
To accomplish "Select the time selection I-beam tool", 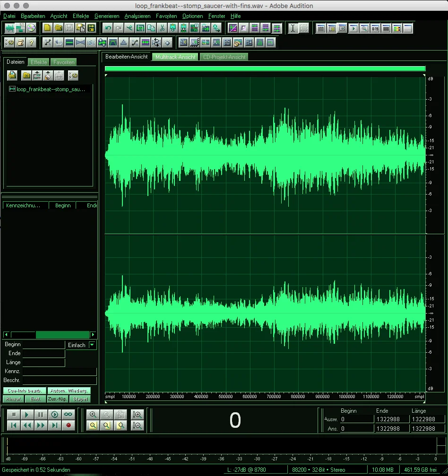I will (293, 28).
